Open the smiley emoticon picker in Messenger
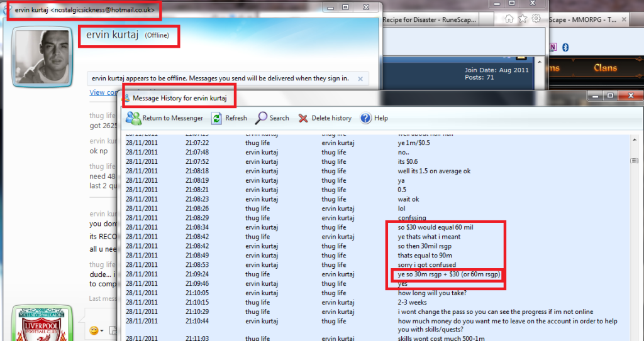 click(x=94, y=330)
